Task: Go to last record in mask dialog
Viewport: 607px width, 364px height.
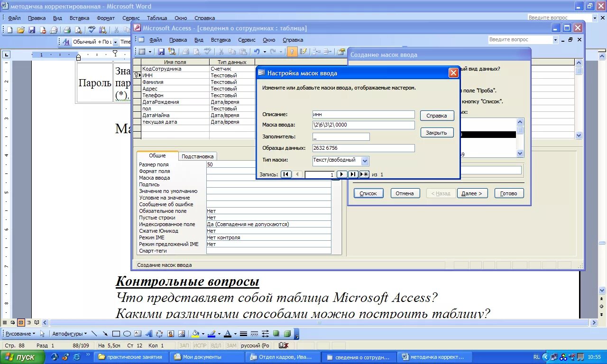Action: (353, 174)
